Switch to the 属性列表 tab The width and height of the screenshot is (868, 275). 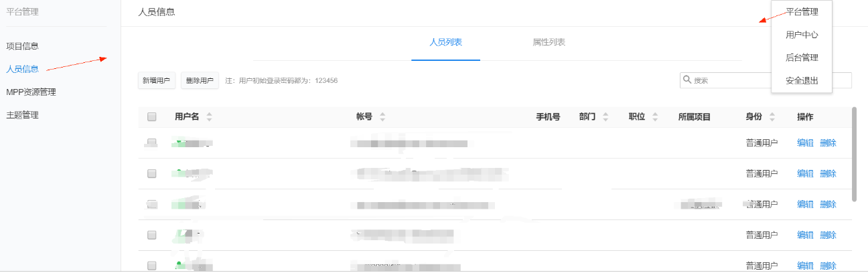[549, 42]
